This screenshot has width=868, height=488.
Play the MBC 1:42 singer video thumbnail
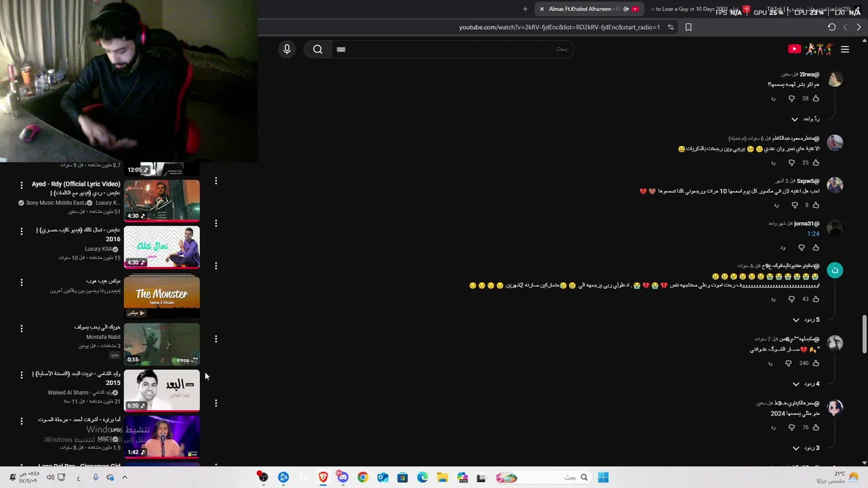pyautogui.click(x=161, y=437)
